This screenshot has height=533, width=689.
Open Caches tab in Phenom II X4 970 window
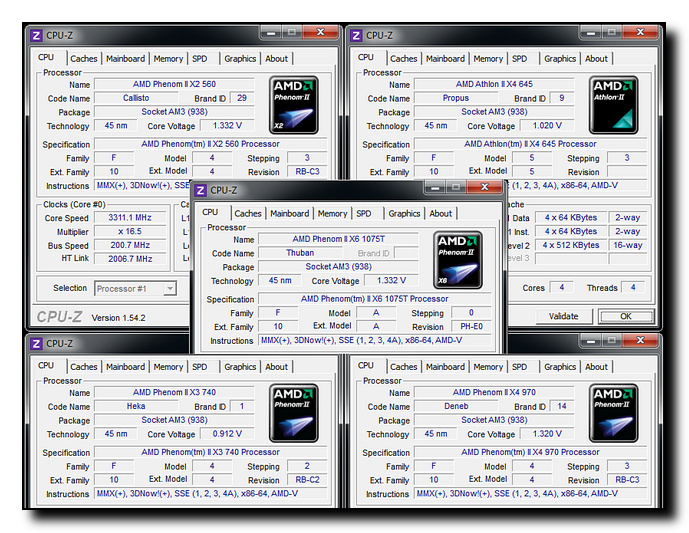(403, 367)
